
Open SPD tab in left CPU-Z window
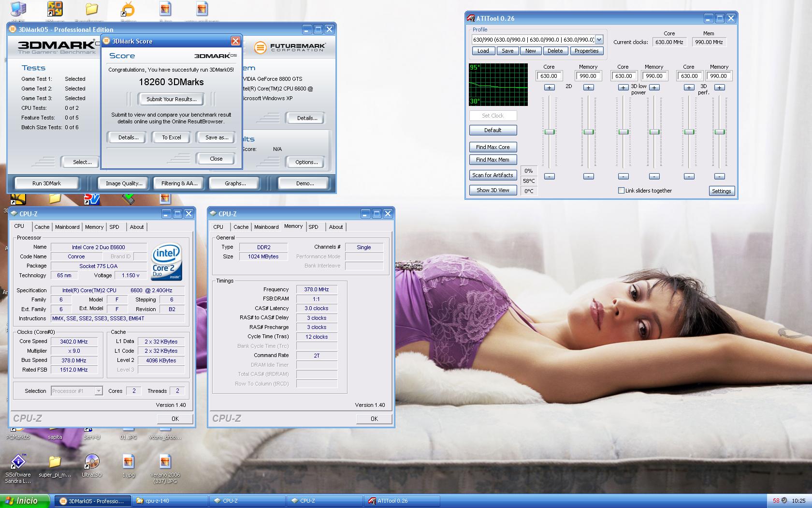click(114, 227)
